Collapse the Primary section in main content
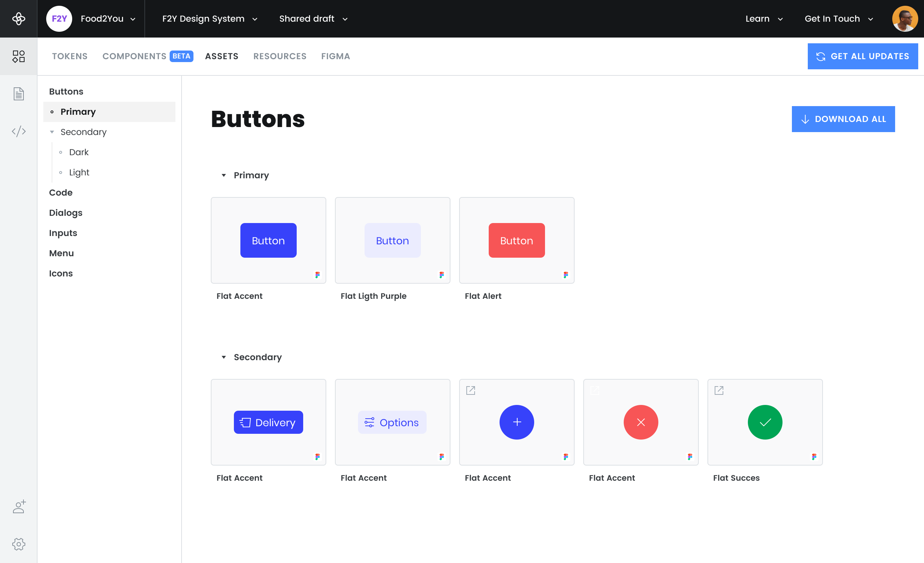This screenshot has height=563, width=924. 224,175
